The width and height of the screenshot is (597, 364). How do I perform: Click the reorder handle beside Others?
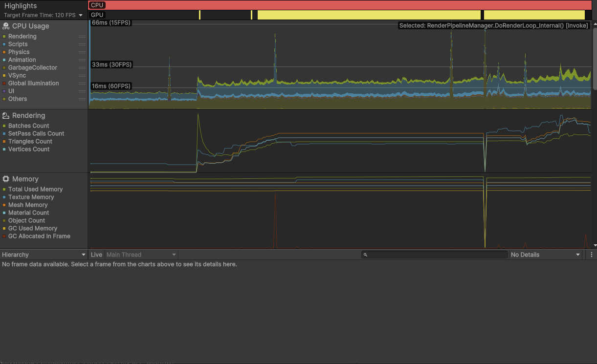pyautogui.click(x=82, y=99)
